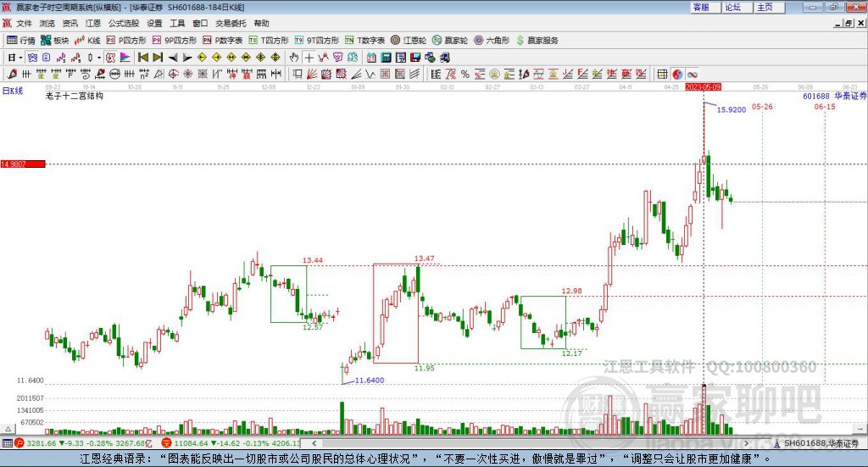The image size is (868, 467).
Task: Click the n² square number tool
Action: 144,74
